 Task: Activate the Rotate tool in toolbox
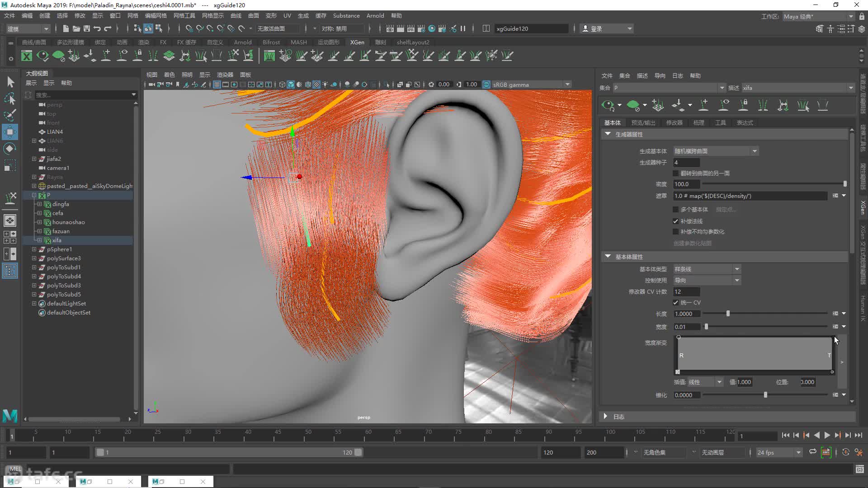click(x=10, y=149)
